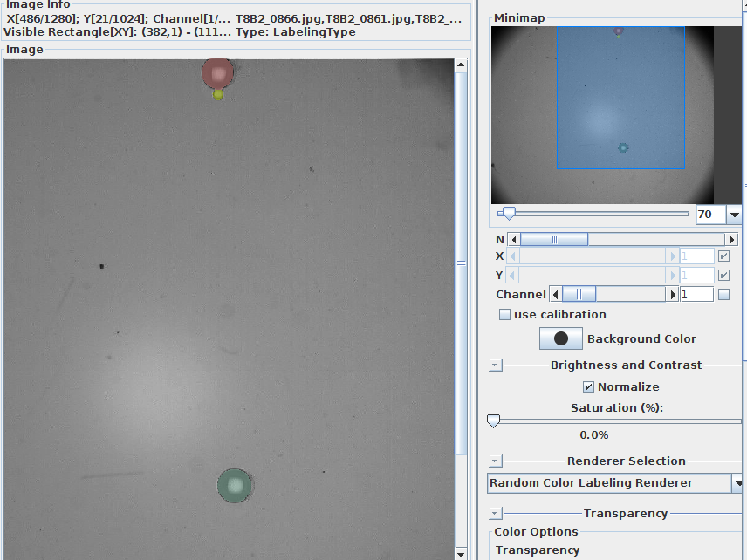
Task: Open the Background Color picker button
Action: [x=561, y=338]
